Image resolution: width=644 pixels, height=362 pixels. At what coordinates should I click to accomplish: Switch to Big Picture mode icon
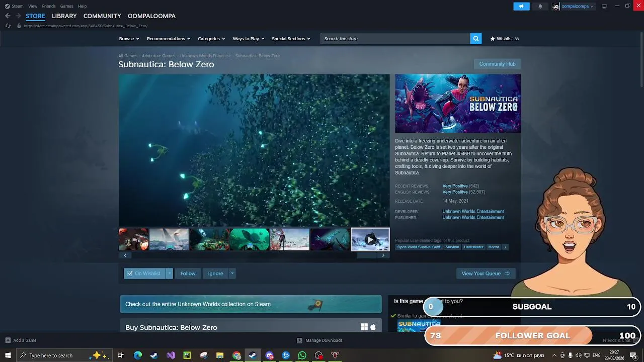tap(604, 6)
